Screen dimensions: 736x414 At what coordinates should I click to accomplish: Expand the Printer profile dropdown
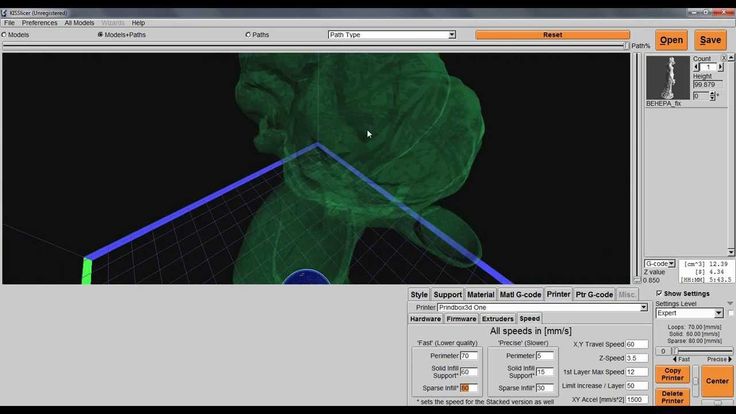click(x=543, y=307)
